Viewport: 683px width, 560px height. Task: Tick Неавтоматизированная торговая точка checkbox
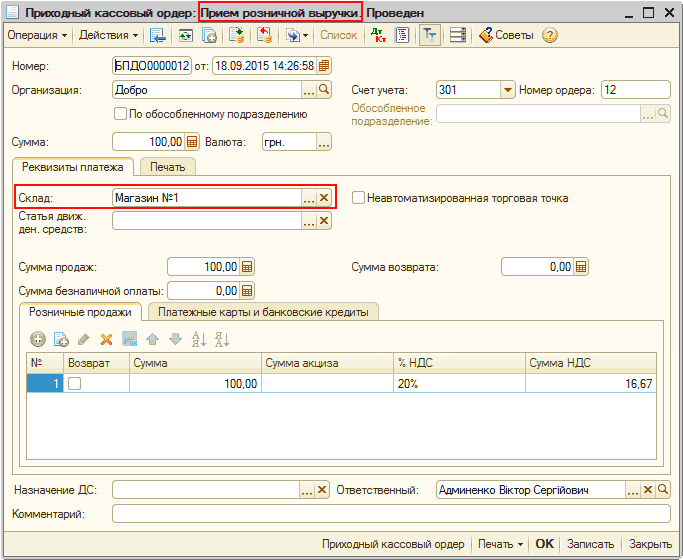[358, 198]
